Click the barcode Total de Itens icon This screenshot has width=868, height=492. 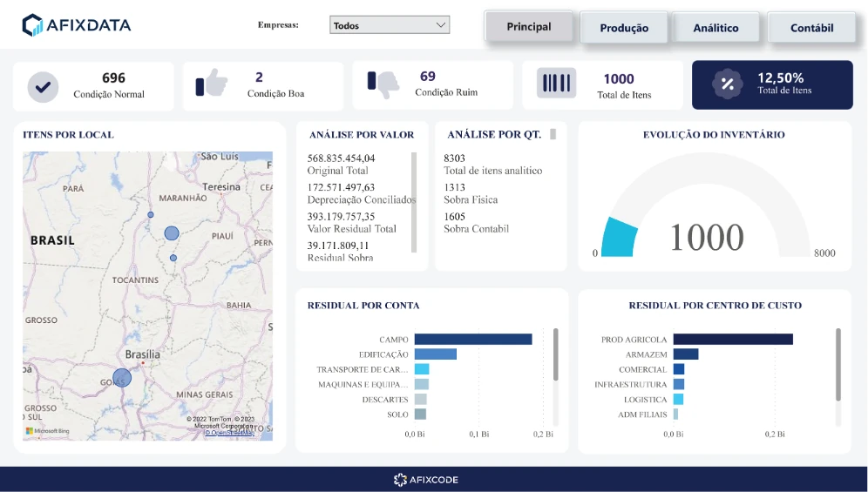click(x=556, y=84)
